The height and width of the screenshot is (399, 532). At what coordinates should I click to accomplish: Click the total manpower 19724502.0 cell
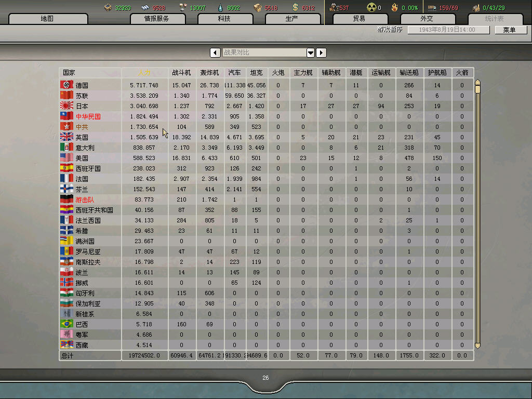[x=144, y=355]
